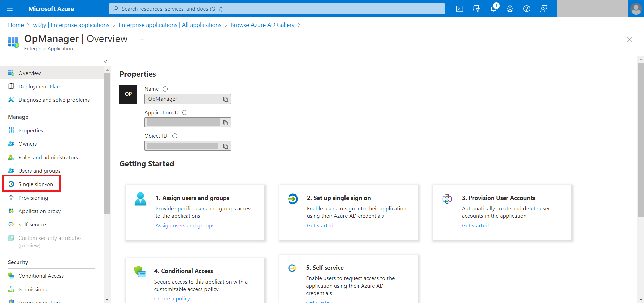This screenshot has height=303, width=644.
Task: Open Help question mark icon
Action: (x=527, y=9)
